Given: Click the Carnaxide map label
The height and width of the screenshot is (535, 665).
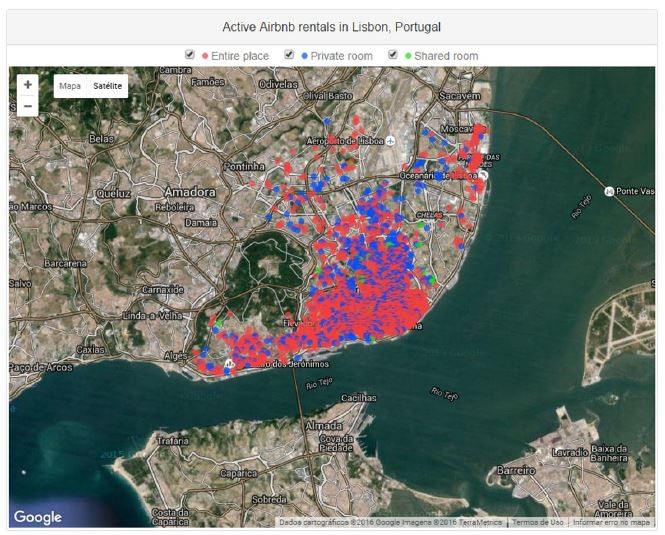Looking at the screenshot, I should click(163, 290).
